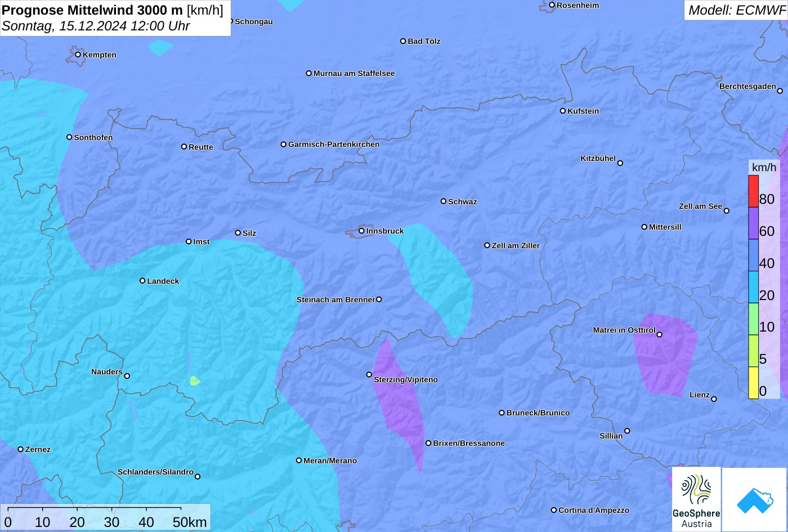Click the 'Bruneck/Brunico' label
This screenshot has height=532, width=788.
point(538,413)
